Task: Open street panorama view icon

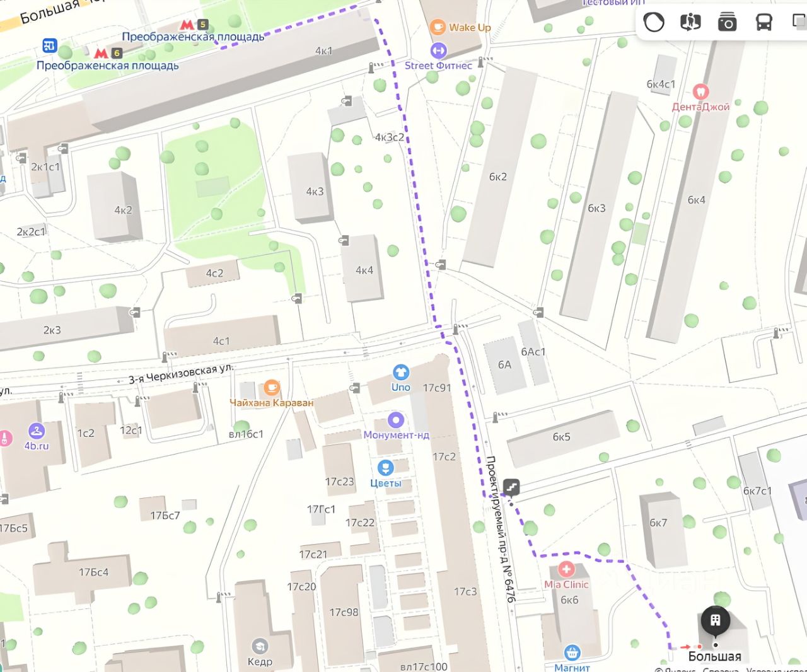Action: click(x=690, y=22)
